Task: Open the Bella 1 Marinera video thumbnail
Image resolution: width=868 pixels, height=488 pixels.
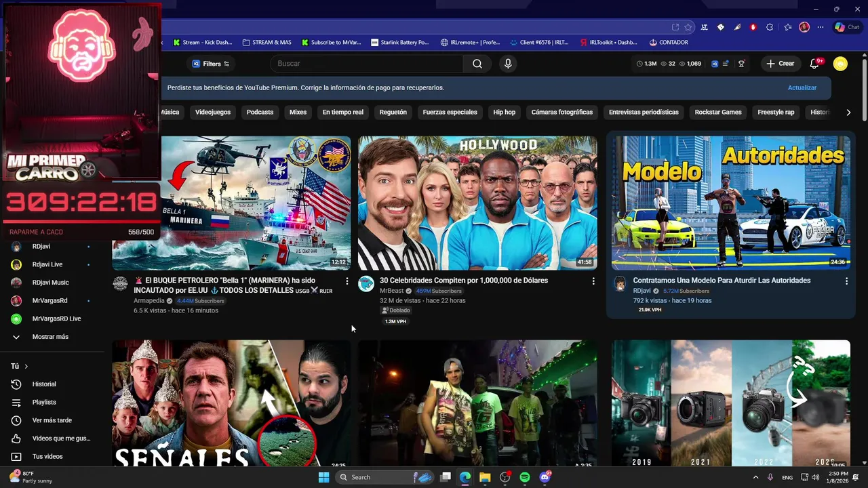Action: click(x=231, y=203)
